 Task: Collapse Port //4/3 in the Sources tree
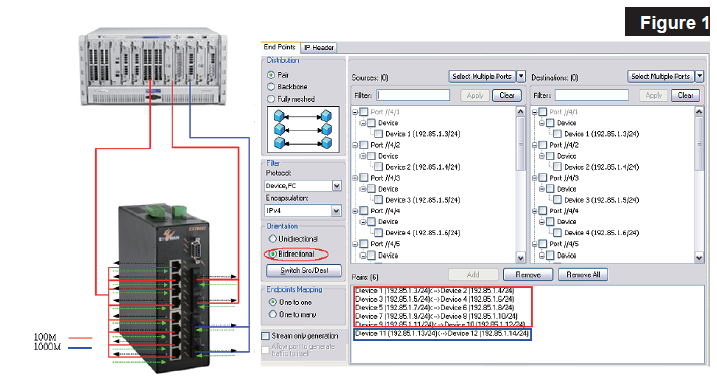pyautogui.click(x=355, y=178)
